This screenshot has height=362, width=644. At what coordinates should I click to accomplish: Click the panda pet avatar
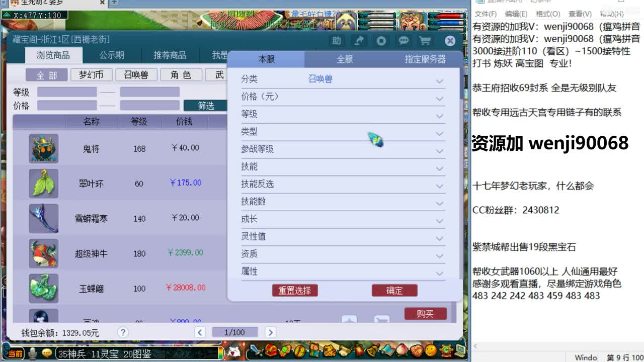[x=346, y=22]
